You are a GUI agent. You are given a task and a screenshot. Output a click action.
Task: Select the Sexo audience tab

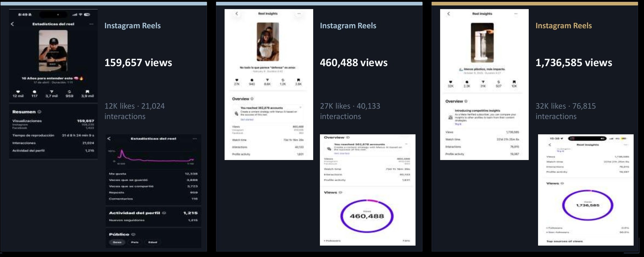(117, 242)
